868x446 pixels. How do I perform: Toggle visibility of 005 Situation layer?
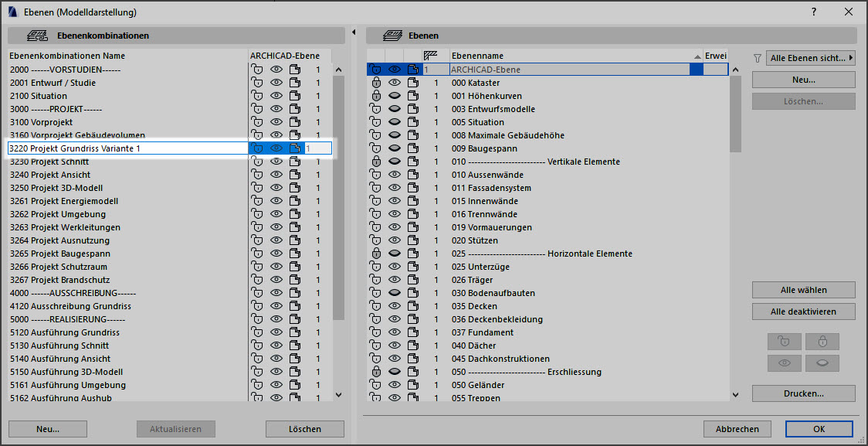[x=394, y=122]
